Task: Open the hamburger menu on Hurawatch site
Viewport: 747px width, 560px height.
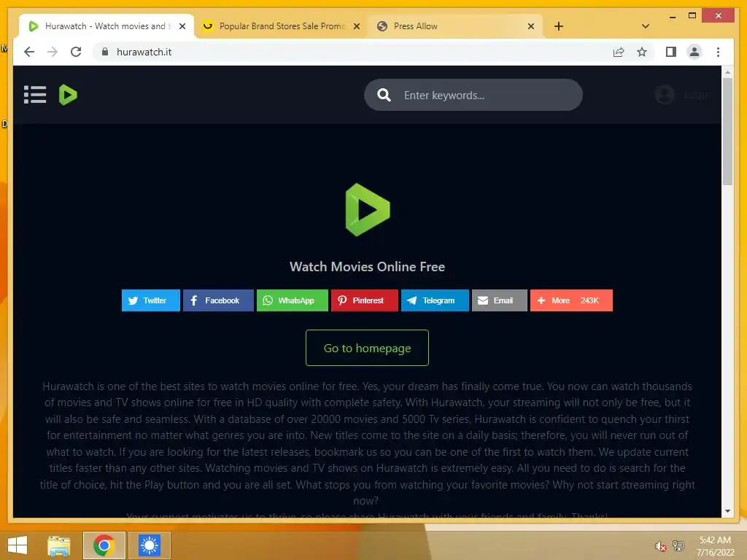Action: tap(35, 95)
